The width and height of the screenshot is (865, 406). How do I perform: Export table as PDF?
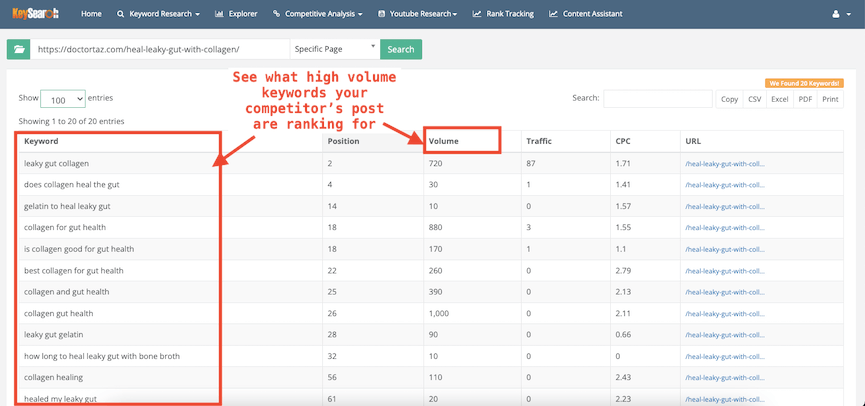coord(805,99)
